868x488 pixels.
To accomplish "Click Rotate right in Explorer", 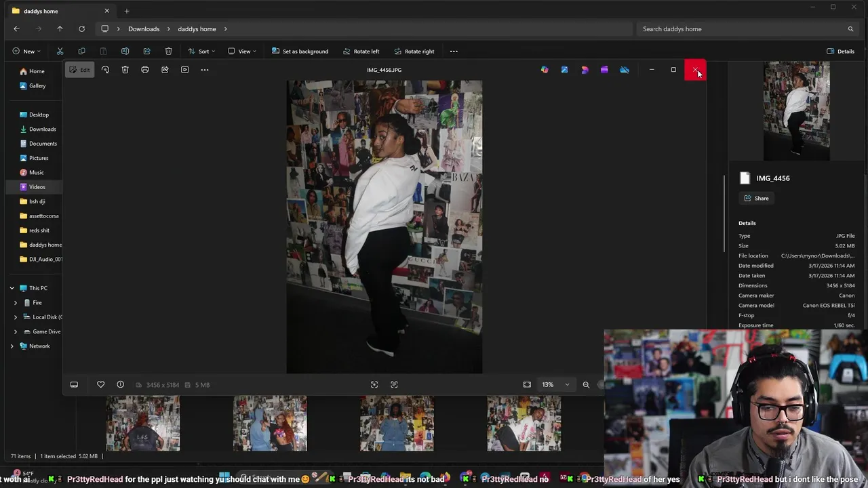I will 413,52.
